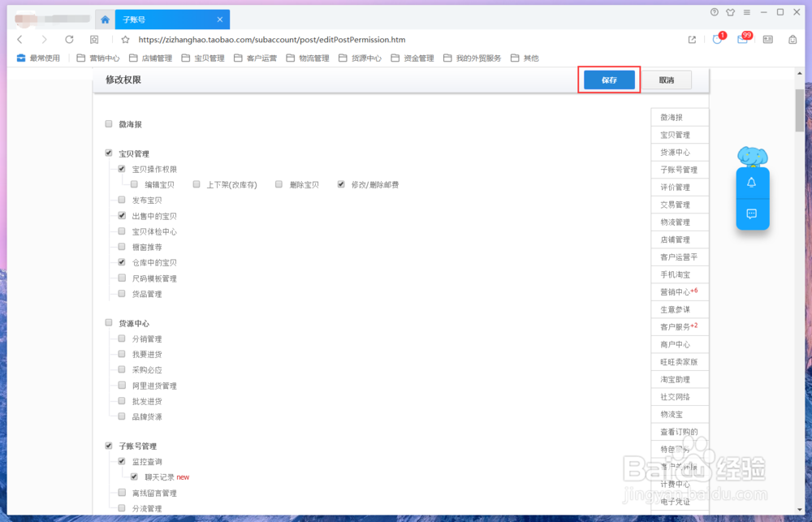
Task: Uncheck the 聊天记录 checkbox
Action: click(134, 477)
